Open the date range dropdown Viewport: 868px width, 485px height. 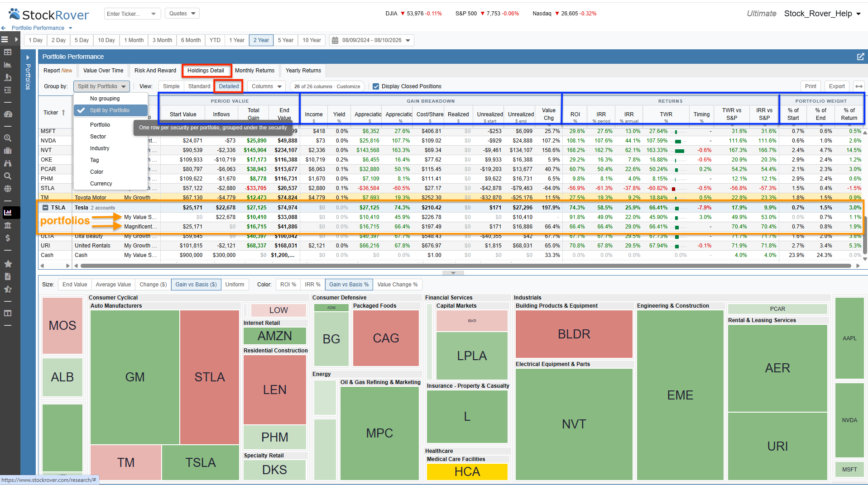pyautogui.click(x=372, y=40)
